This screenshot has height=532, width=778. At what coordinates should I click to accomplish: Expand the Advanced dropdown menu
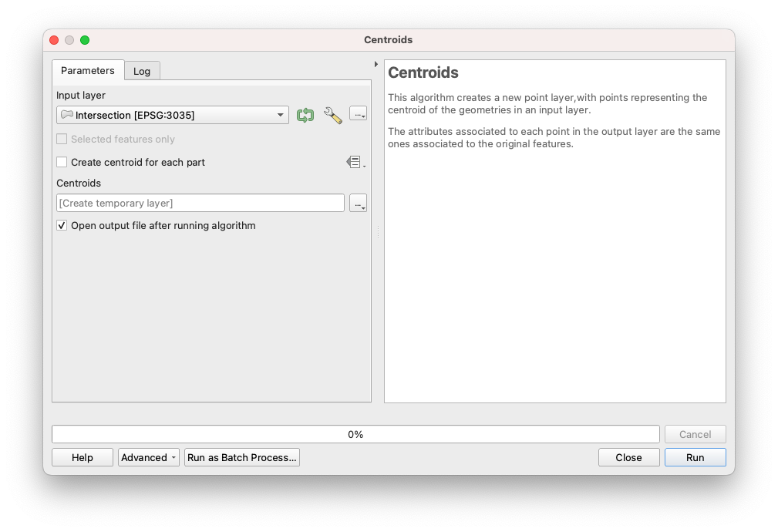coord(148,457)
